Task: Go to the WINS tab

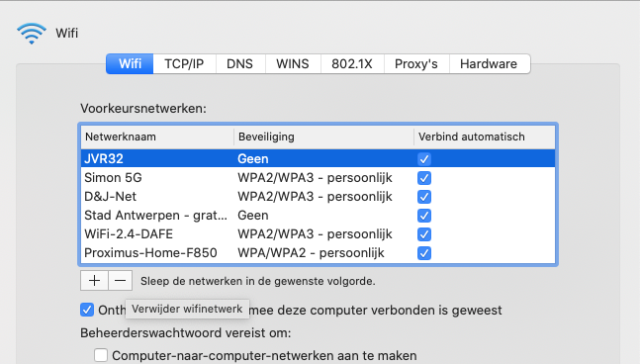Action: pyautogui.click(x=293, y=64)
